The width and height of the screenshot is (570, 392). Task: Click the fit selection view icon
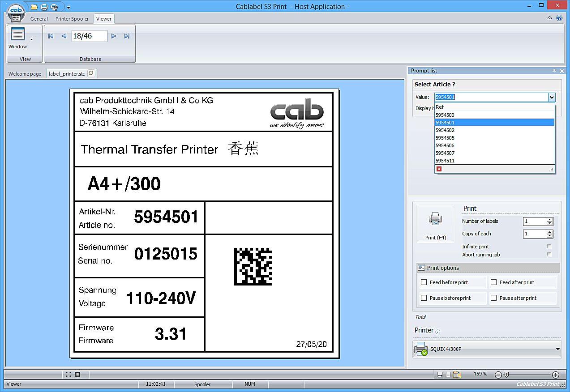pyautogui.click(x=457, y=375)
